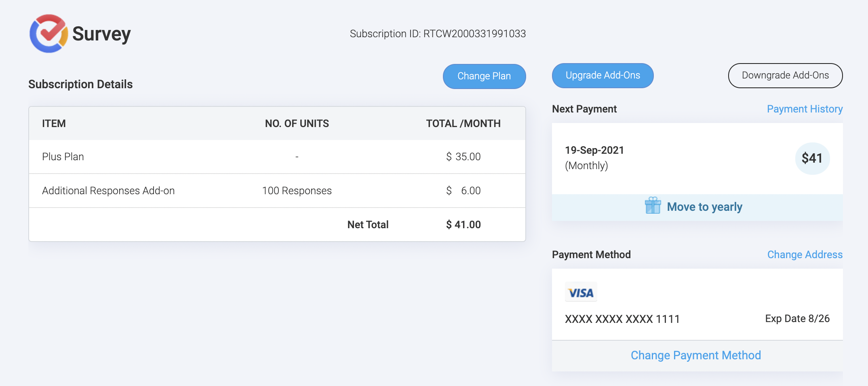868x386 pixels.
Task: Click the Change Payment Method link
Action: point(695,355)
